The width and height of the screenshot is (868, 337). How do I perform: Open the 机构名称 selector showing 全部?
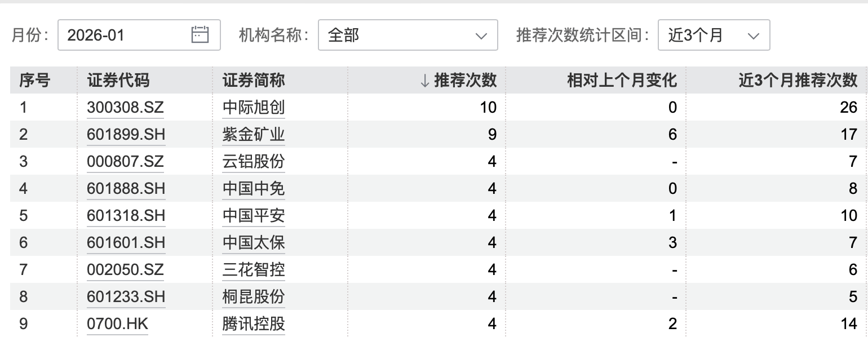click(408, 35)
